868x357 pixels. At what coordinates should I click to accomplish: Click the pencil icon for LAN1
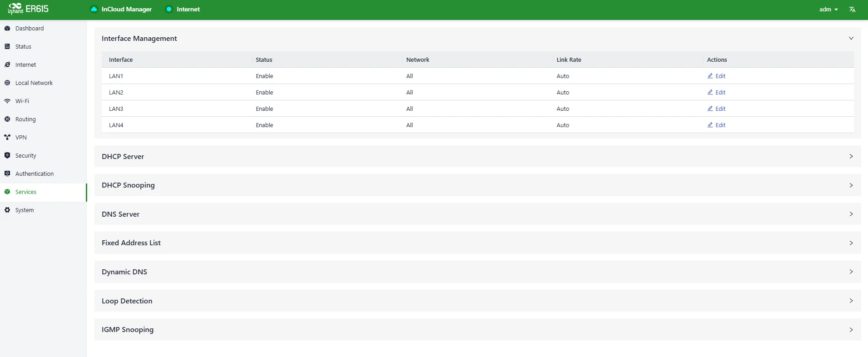(x=710, y=76)
